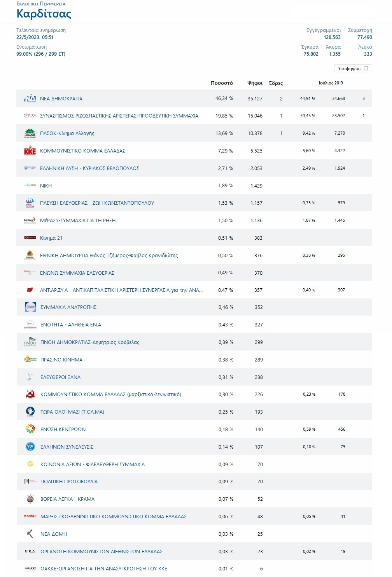This screenshot has width=392, height=577.
Task: Click the Ποσοστό column header
Action: click(222, 83)
